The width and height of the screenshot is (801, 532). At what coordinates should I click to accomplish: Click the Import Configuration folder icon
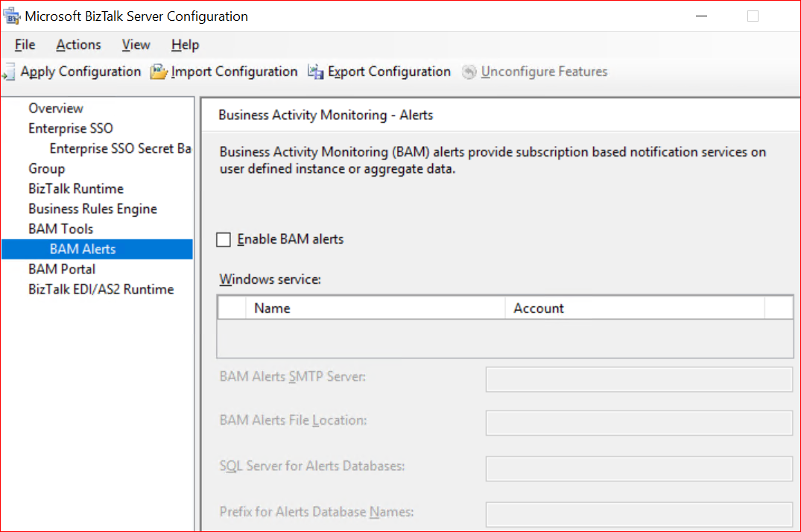159,72
